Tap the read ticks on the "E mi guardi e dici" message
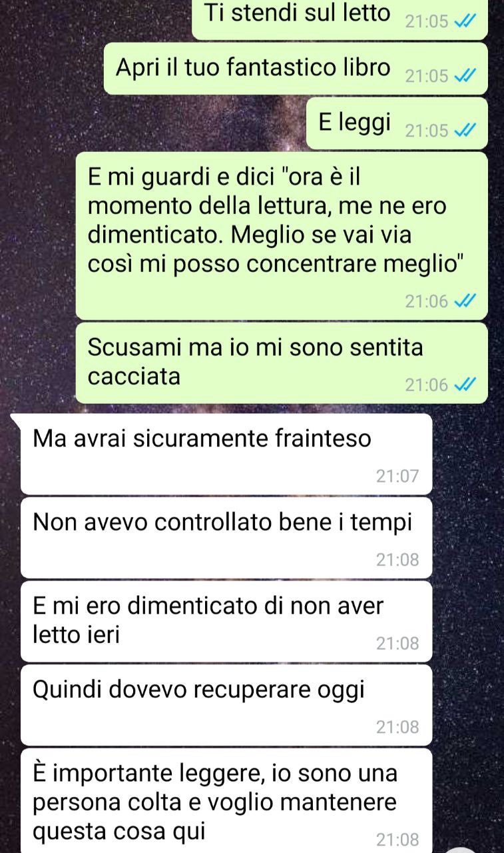Viewport: 504px width, 853px height. click(465, 301)
